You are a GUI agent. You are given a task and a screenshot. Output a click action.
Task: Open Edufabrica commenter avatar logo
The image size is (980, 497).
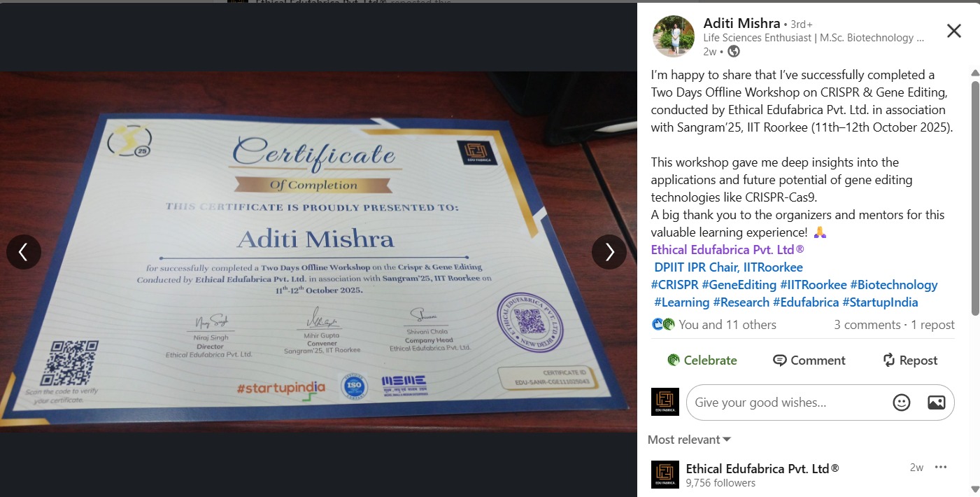665,474
